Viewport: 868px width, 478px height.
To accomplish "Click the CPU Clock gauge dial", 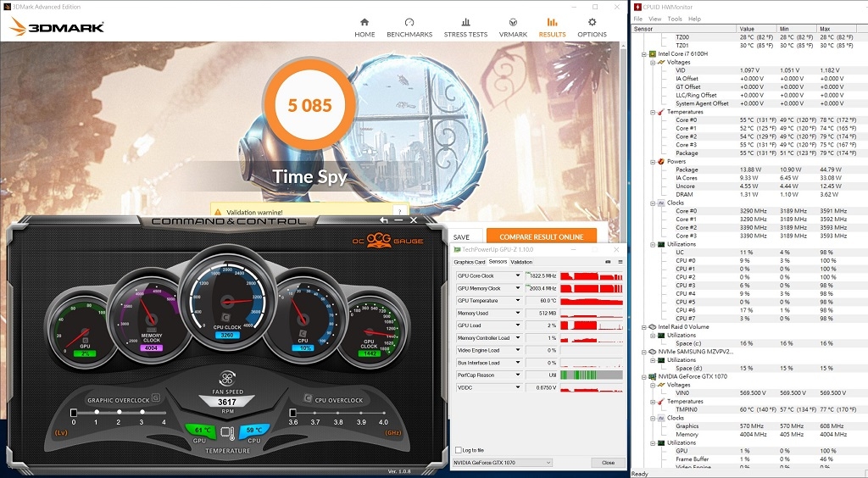I will pos(227,302).
